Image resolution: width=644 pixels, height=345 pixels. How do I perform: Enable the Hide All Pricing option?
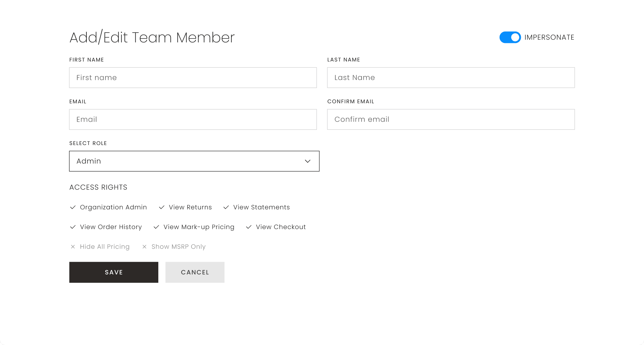pos(104,247)
